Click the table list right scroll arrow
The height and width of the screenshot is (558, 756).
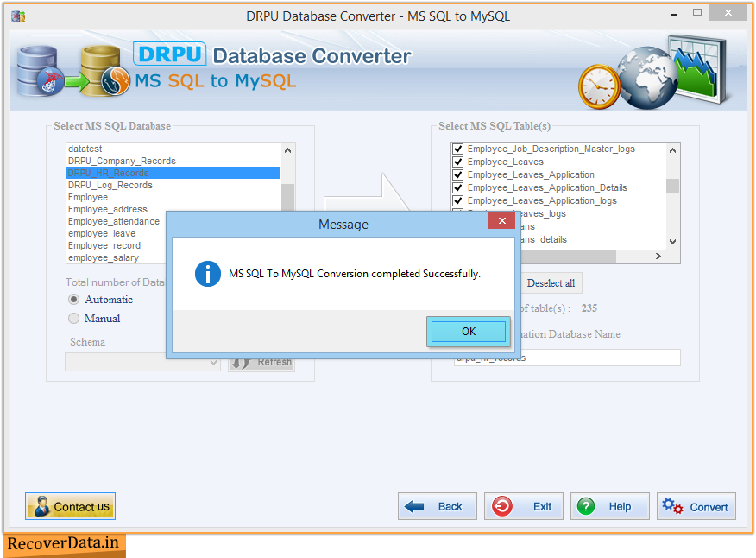[x=658, y=257]
